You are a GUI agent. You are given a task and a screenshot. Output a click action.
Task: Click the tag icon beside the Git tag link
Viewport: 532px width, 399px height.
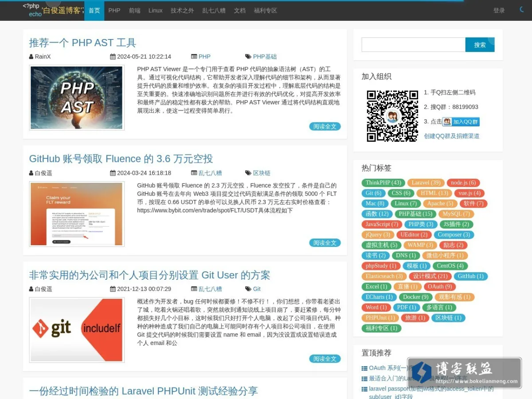[248, 289]
